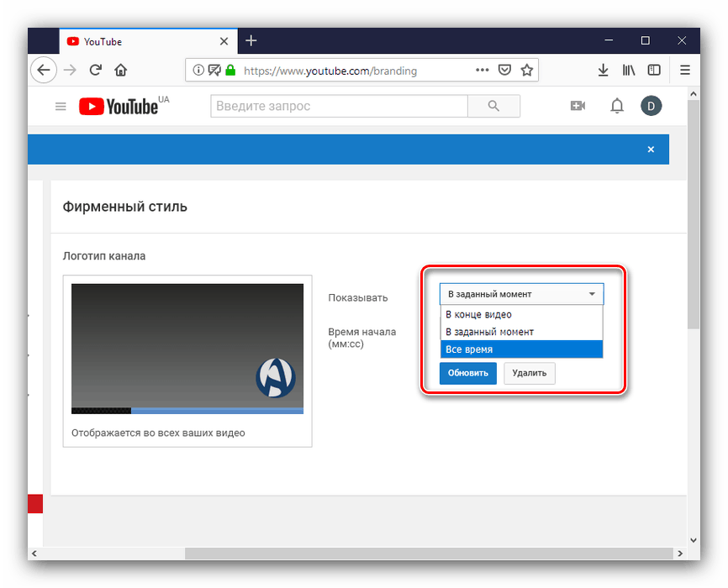Click the vertical scrollbar thumb
The width and height of the screenshot is (728, 588).
pos(694,213)
